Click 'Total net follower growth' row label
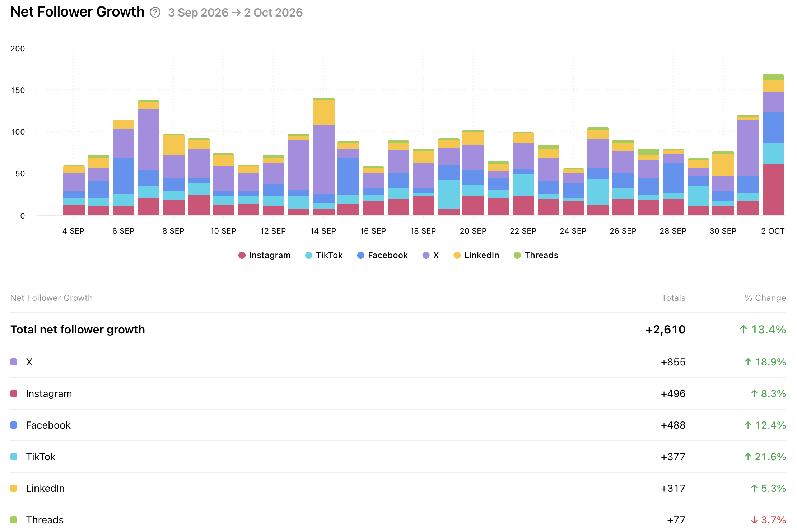Viewport: 797px width, 532px height. [x=78, y=330]
